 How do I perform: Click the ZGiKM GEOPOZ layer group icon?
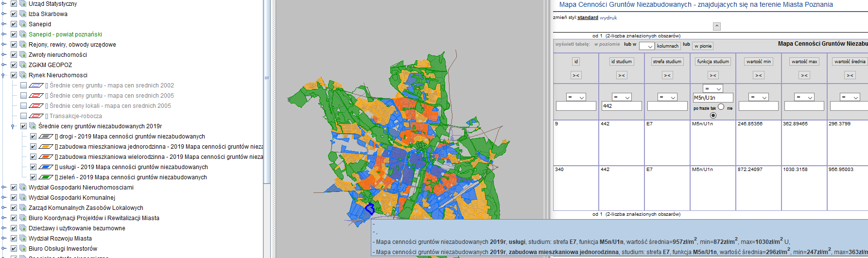tap(22, 65)
